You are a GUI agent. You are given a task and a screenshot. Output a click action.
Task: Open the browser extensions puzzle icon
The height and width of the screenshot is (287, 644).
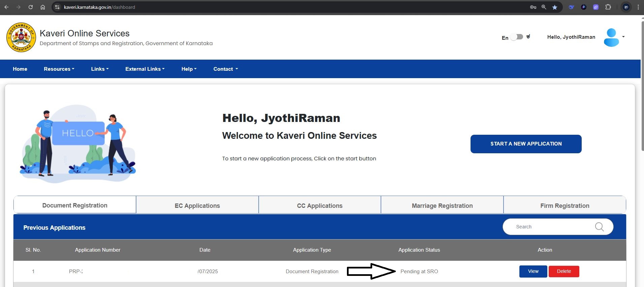click(x=608, y=7)
